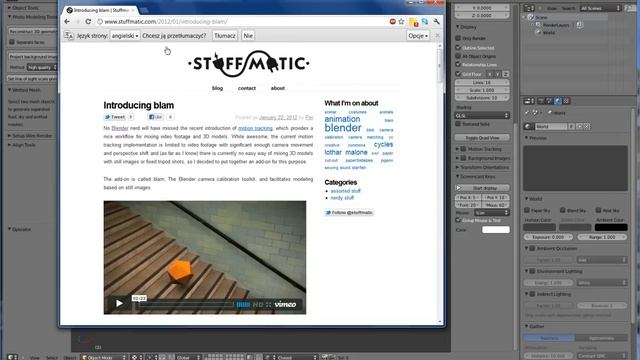The height and width of the screenshot is (360, 640).
Task: Select World item in Blender outliner
Action: coord(549,33)
